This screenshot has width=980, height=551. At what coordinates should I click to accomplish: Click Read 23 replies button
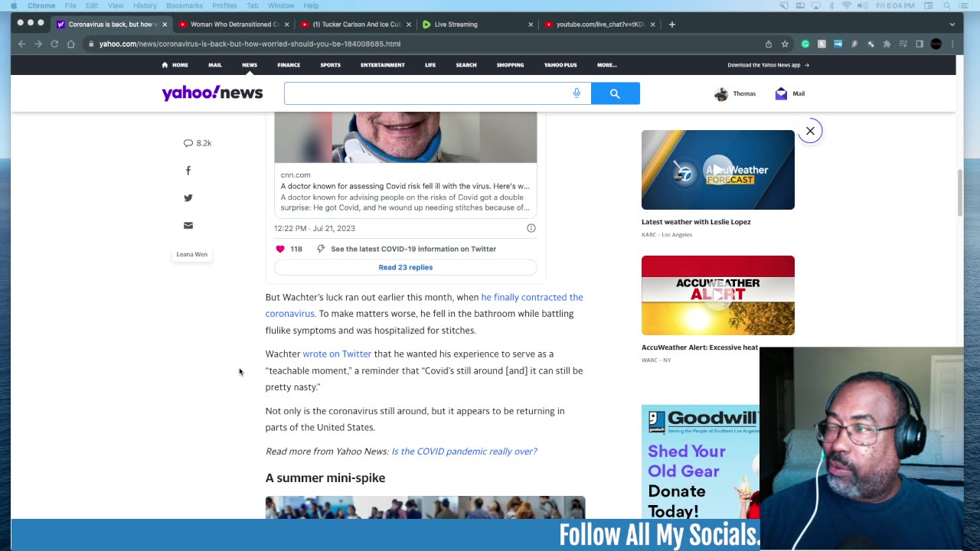(406, 267)
